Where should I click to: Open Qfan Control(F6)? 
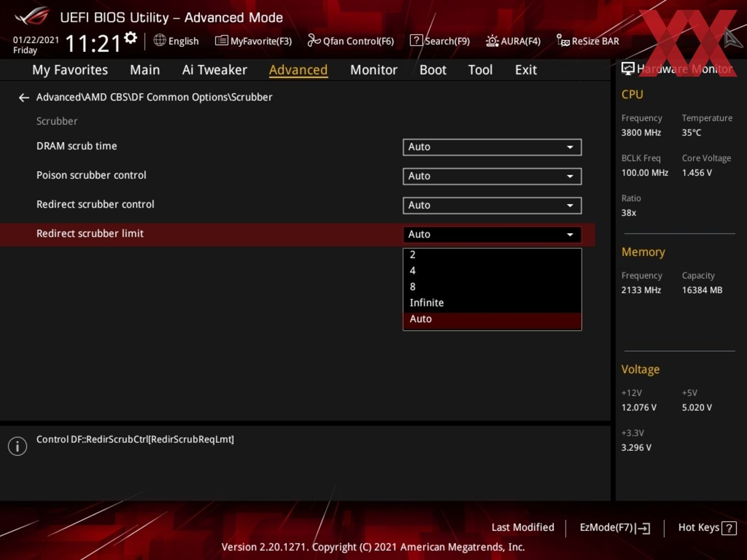tap(350, 41)
